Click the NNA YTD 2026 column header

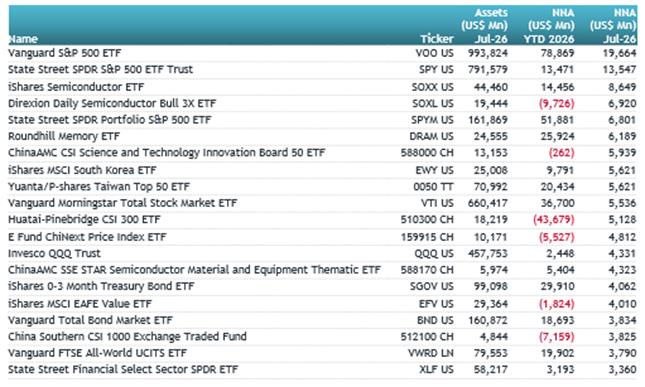pyautogui.click(x=549, y=26)
